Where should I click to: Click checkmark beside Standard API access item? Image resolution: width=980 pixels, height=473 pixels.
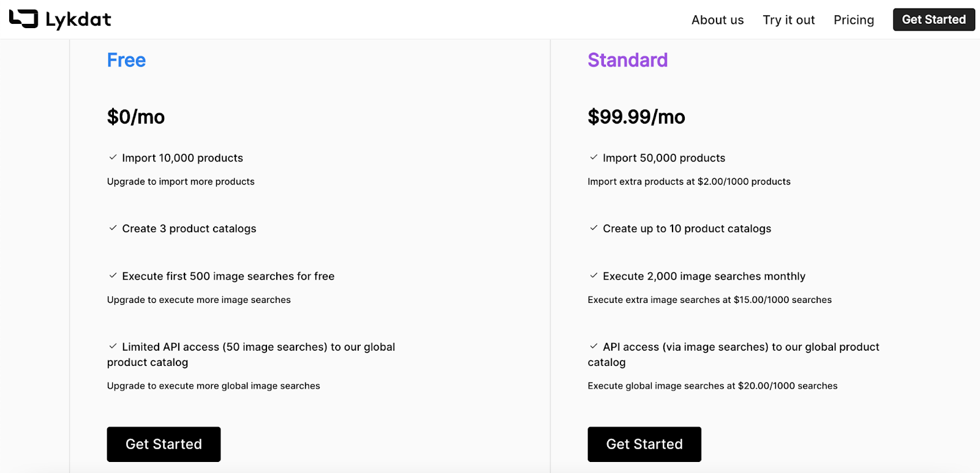pyautogui.click(x=594, y=346)
